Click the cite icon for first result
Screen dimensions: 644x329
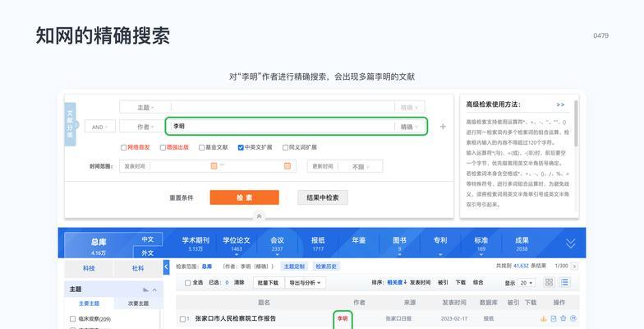pyautogui.click(x=573, y=317)
